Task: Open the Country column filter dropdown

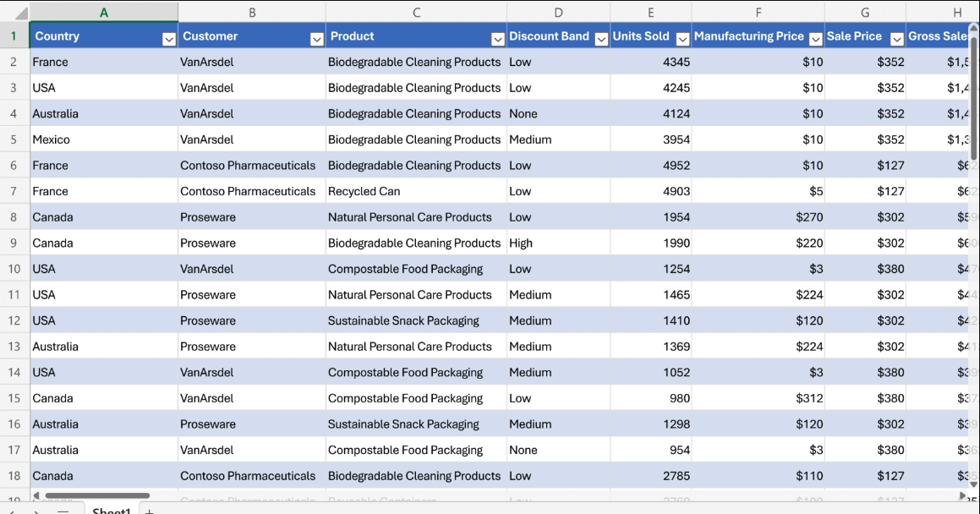Action: coord(169,40)
